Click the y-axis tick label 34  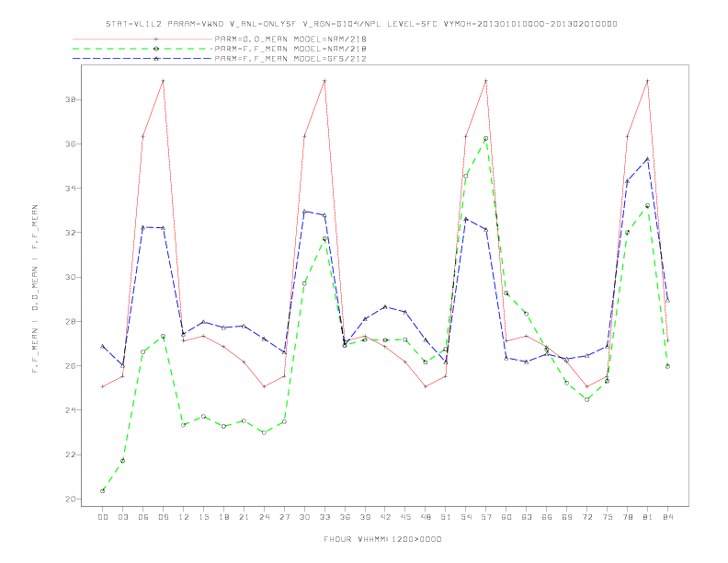(71, 189)
